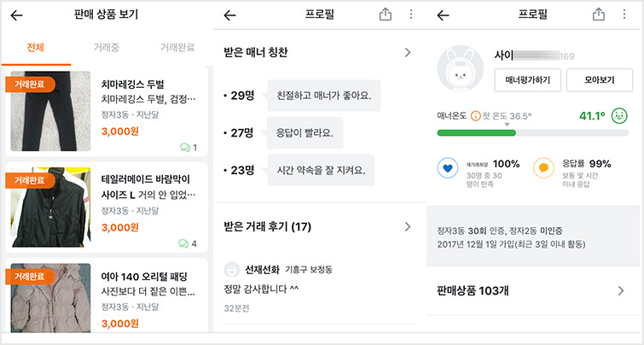Go back from the 판매 상품 보기 screen
Viewport: 644px width, 345px height.
pyautogui.click(x=17, y=15)
